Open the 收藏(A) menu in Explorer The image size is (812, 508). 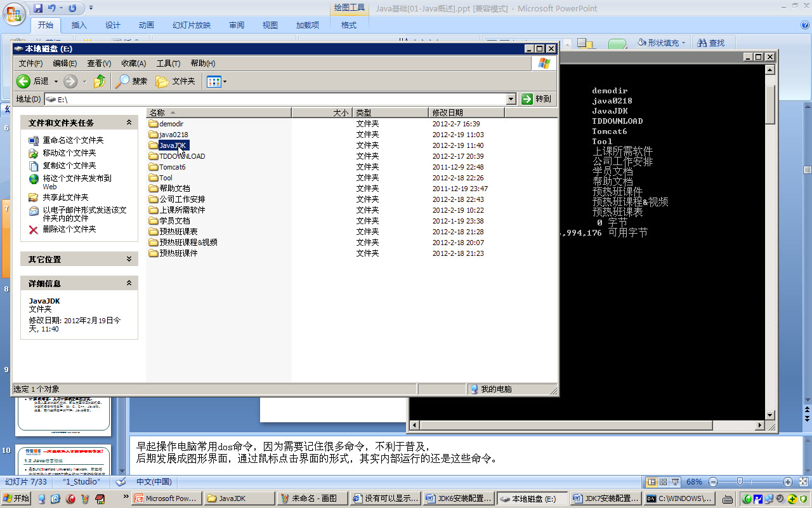coord(133,63)
